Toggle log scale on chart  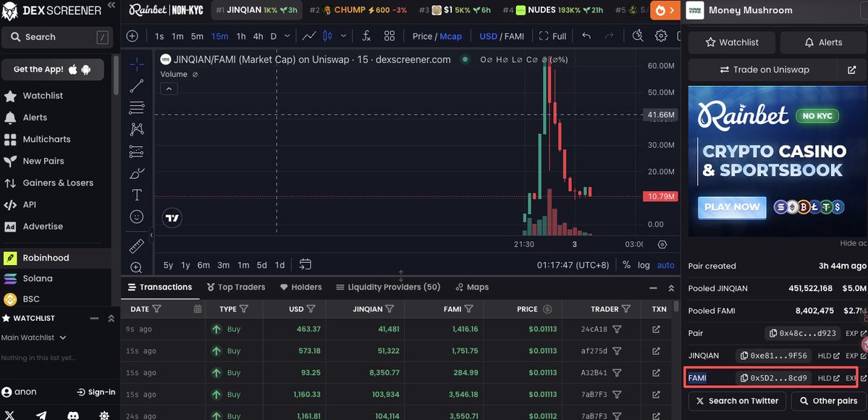pos(644,265)
